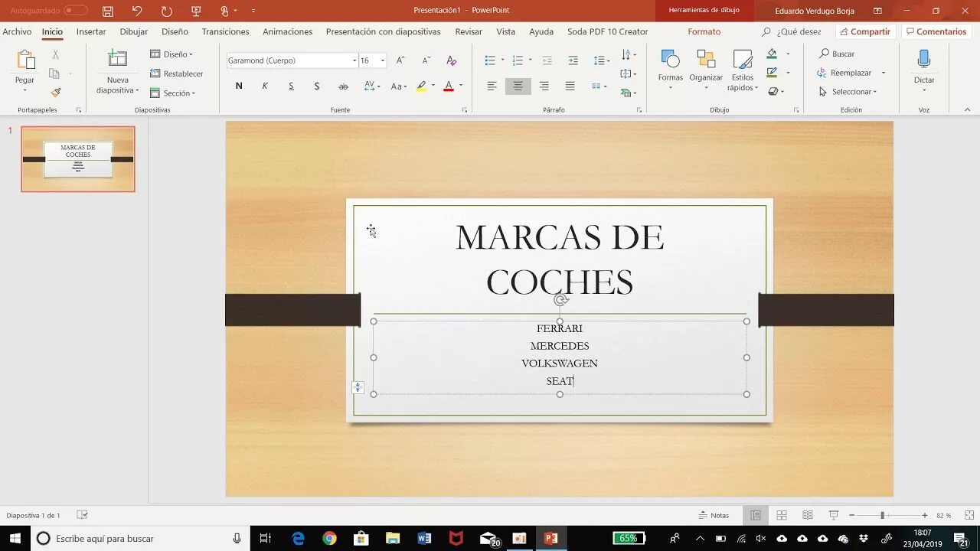The height and width of the screenshot is (551, 980).
Task: Click the Restablecer button
Action: 177,73
